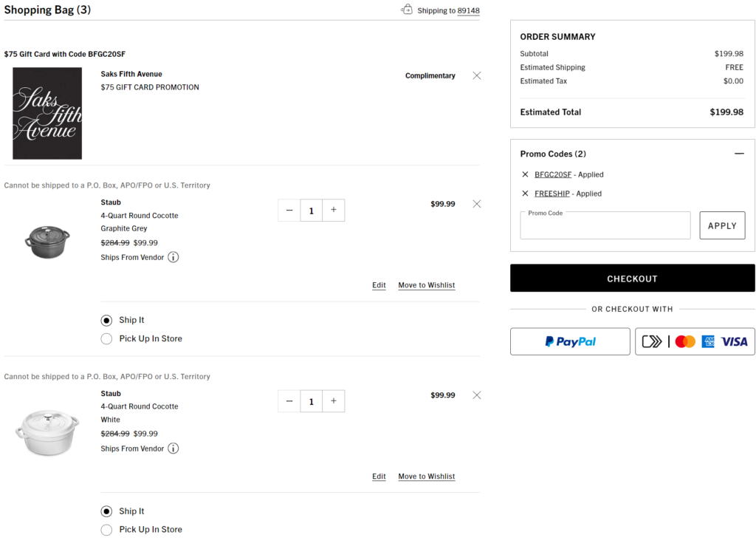Show vendor shipping info for White cocotte

173,448
